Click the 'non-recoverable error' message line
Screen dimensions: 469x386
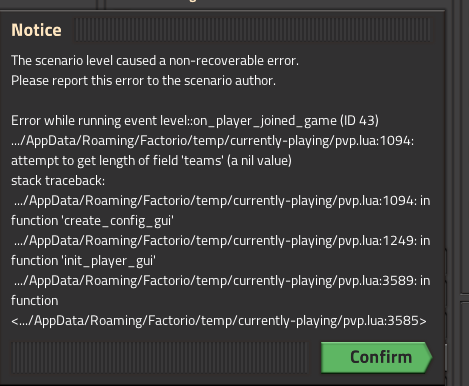coord(155,61)
